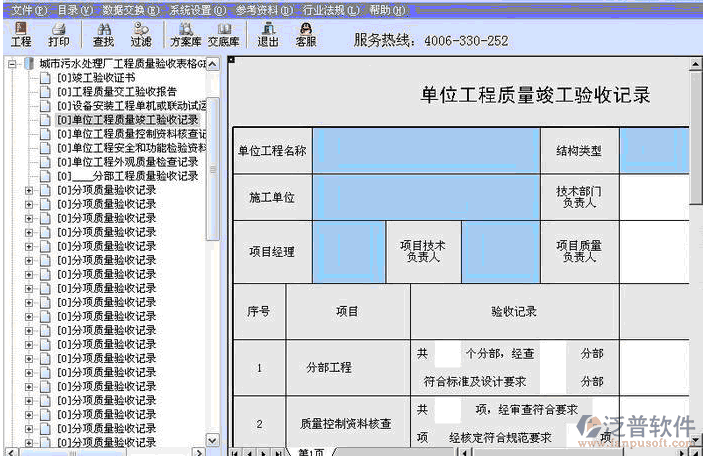
Task: Open the 系统设置 menu
Action: click(x=198, y=10)
